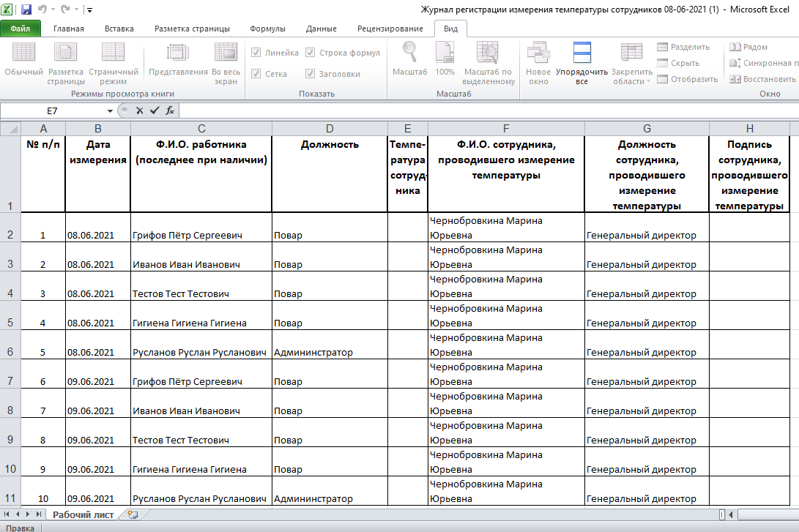Switch to the Формулы ribbon tab
799x532 pixels.
[x=267, y=29]
